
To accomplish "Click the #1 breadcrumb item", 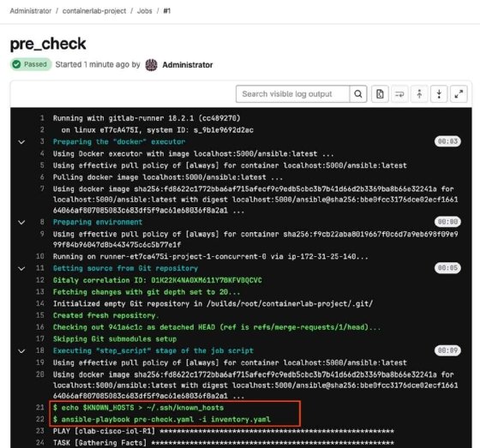I will click(x=167, y=11).
